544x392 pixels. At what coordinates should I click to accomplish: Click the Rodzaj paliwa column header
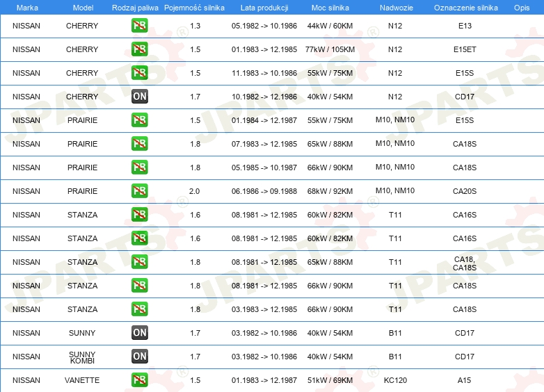135,8
